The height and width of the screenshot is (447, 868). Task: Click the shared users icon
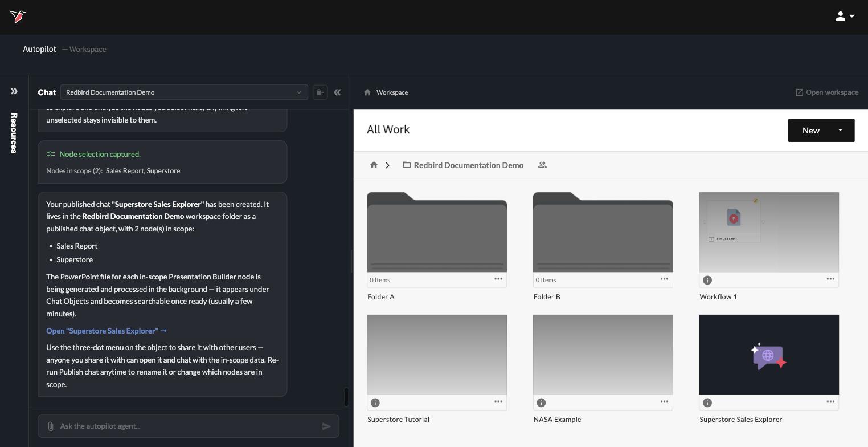point(542,165)
